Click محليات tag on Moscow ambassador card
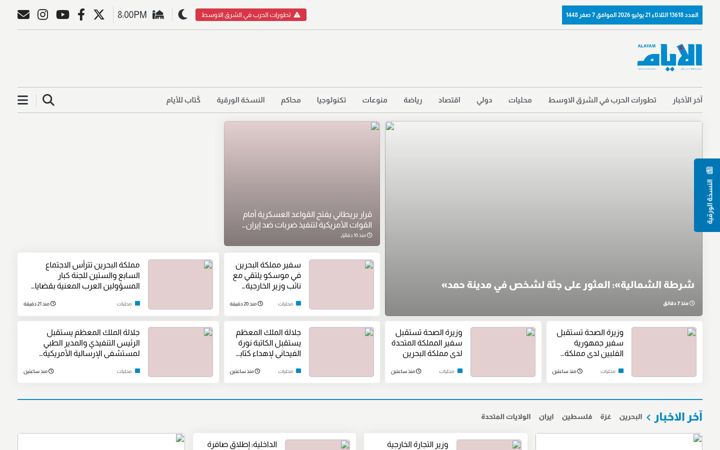 pos(289,304)
